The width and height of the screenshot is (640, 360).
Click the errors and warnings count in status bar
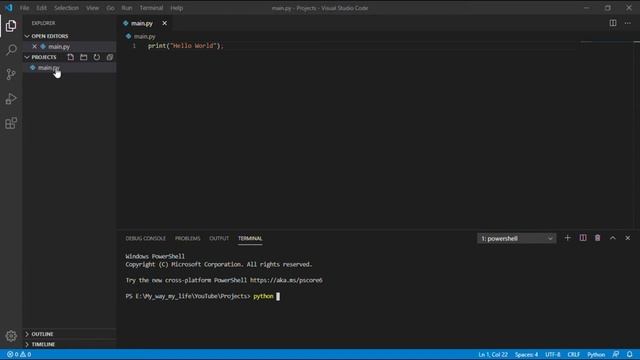click(x=19, y=354)
